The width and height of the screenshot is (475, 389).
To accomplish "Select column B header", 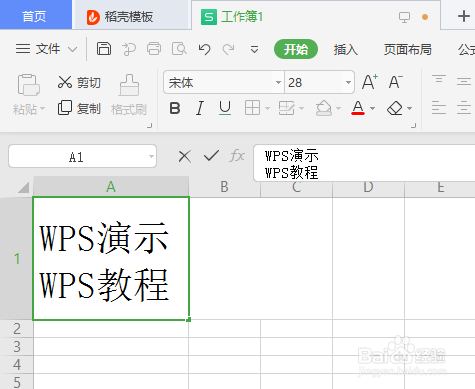I will 224,187.
